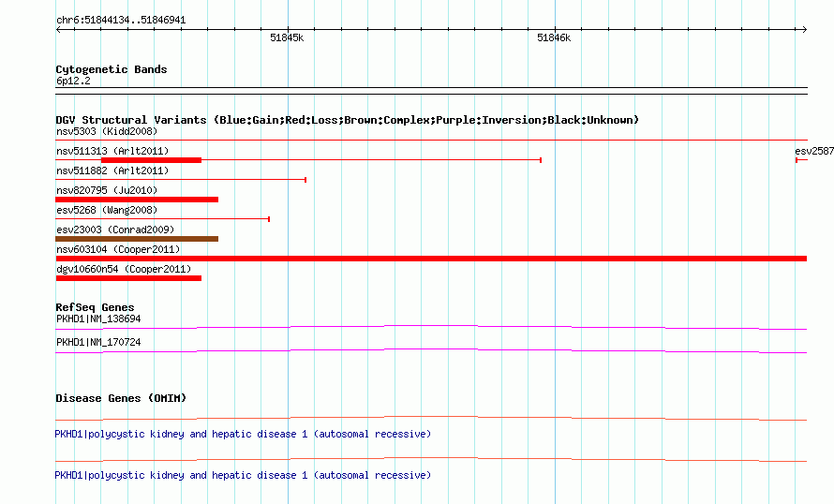834x504 pixels.
Task: Click the Cytogenetic Bands track title
Action: 112,69
